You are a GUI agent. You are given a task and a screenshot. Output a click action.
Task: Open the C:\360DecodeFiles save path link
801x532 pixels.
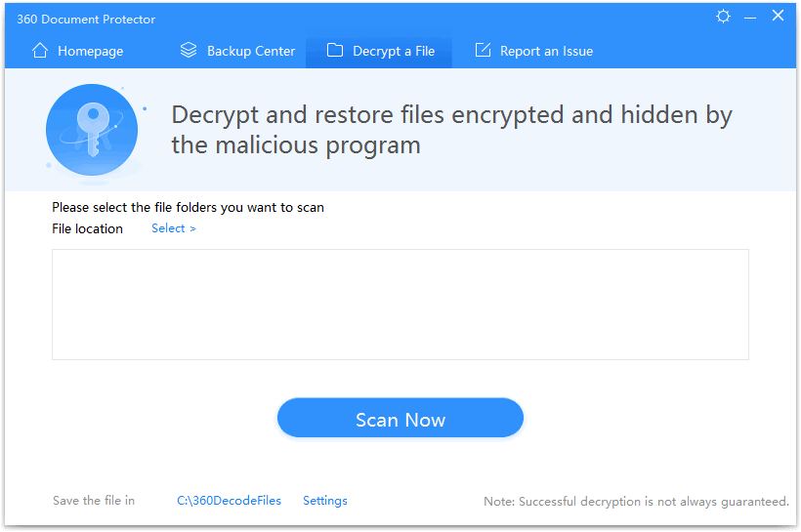pyautogui.click(x=229, y=501)
